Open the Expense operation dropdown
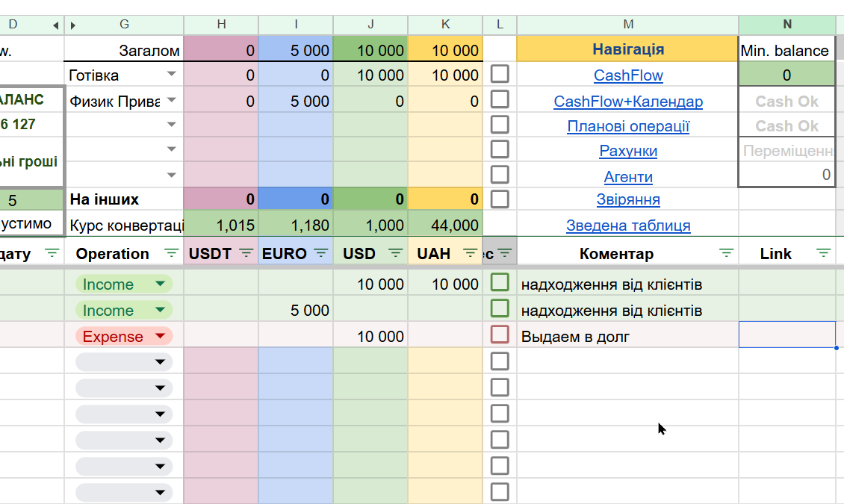The height and width of the screenshot is (504, 844). (x=160, y=337)
